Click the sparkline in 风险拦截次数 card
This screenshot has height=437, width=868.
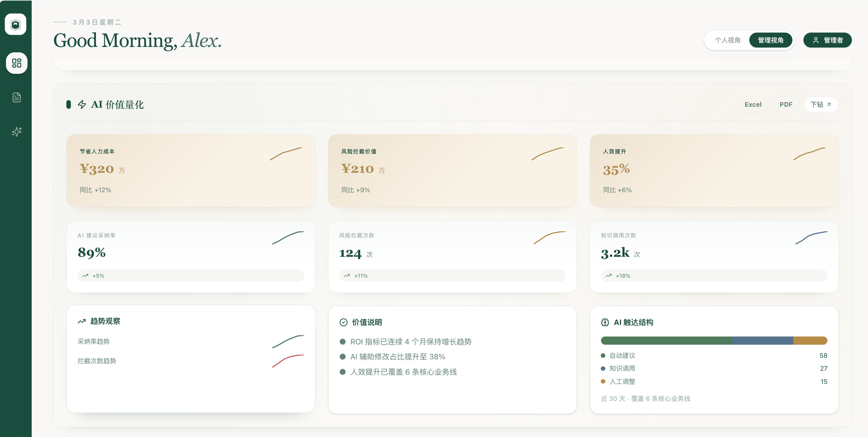(x=550, y=237)
